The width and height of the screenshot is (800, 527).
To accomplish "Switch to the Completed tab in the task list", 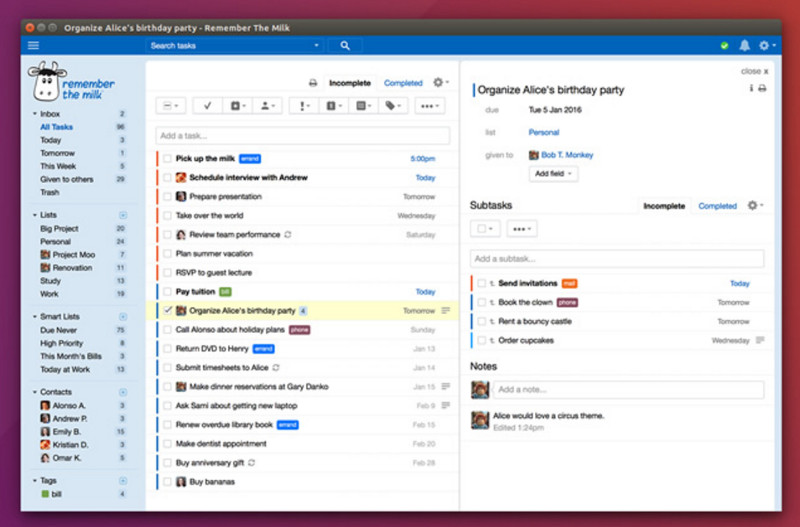I will click(x=403, y=83).
